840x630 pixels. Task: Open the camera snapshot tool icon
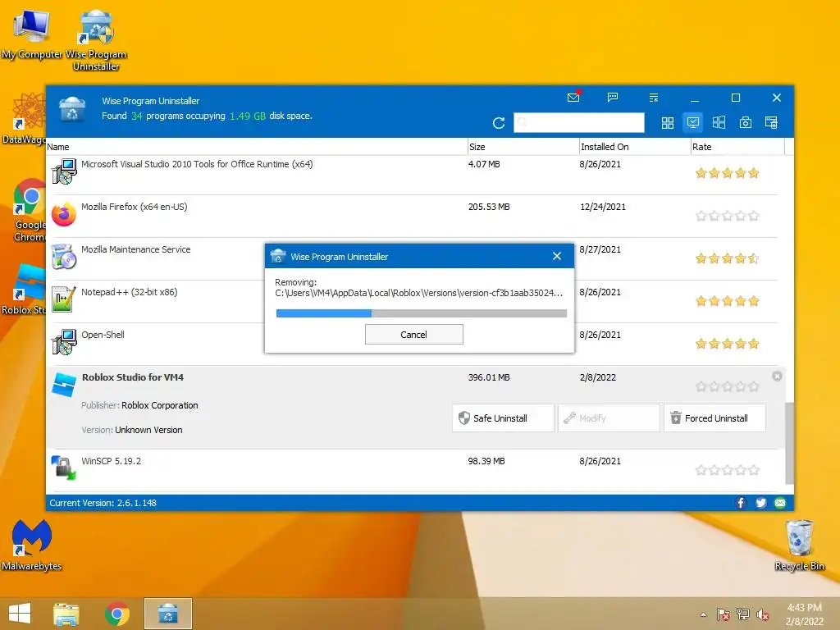pos(745,123)
